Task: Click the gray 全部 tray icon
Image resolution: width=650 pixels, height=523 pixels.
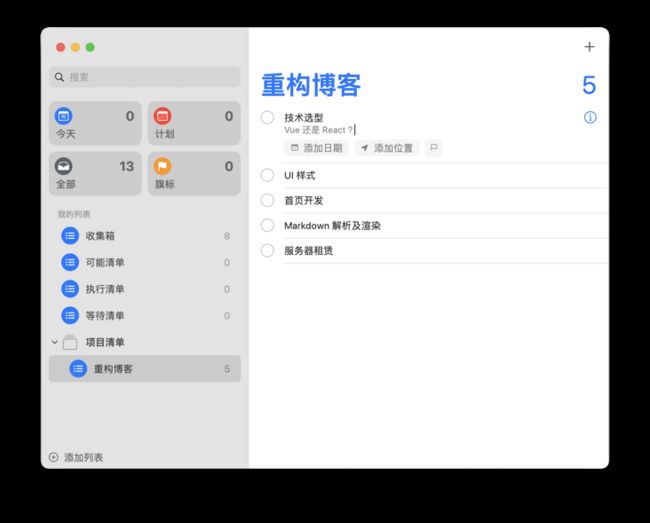Action: click(x=63, y=166)
